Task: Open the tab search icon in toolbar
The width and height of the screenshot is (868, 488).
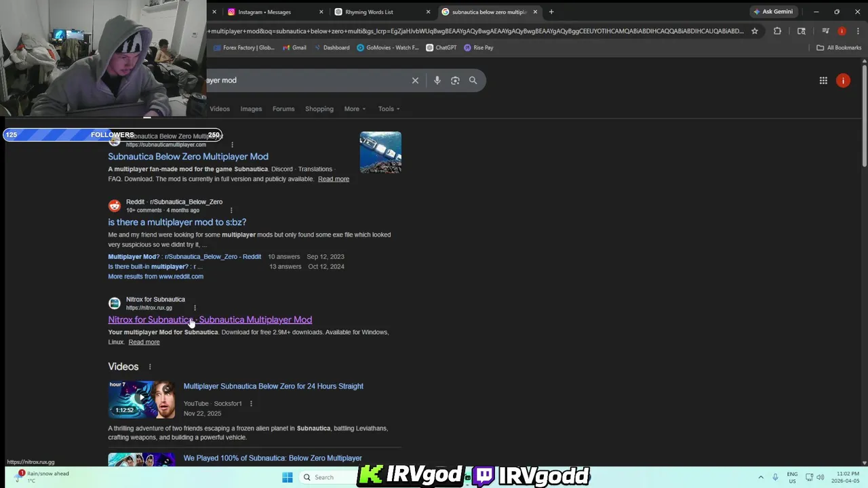Action: point(801,30)
